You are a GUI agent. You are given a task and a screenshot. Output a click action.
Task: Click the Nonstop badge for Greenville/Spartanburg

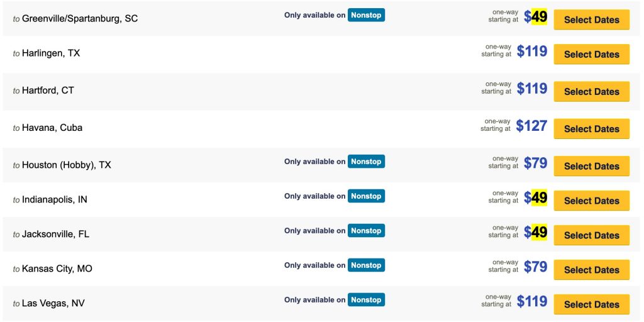coord(366,15)
